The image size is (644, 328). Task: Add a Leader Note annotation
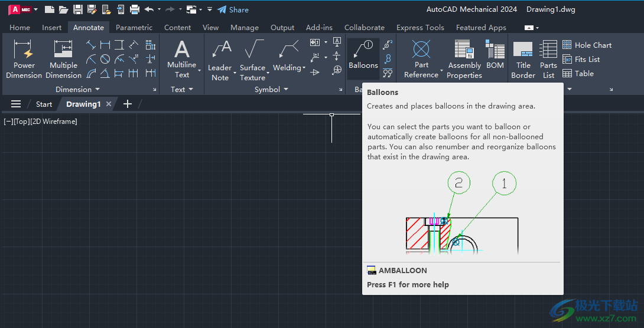click(x=220, y=60)
